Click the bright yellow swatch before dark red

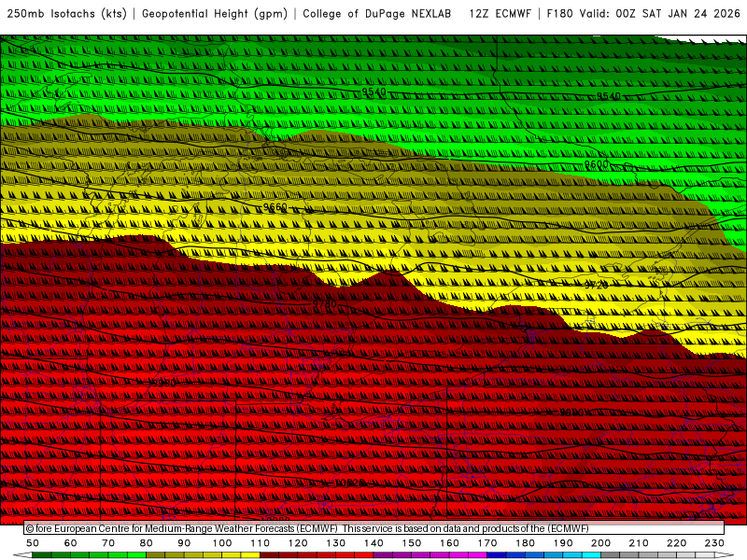250,554
